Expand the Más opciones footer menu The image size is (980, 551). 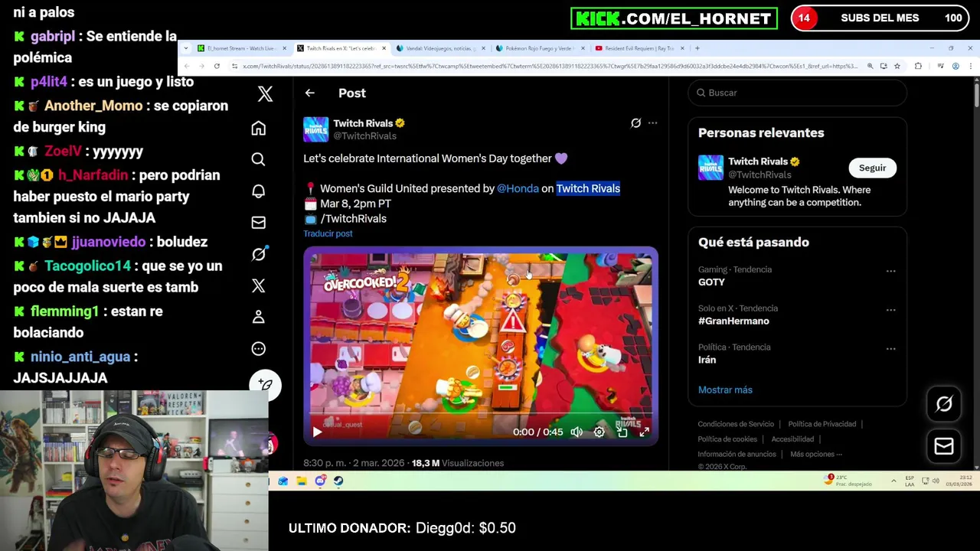816,455
